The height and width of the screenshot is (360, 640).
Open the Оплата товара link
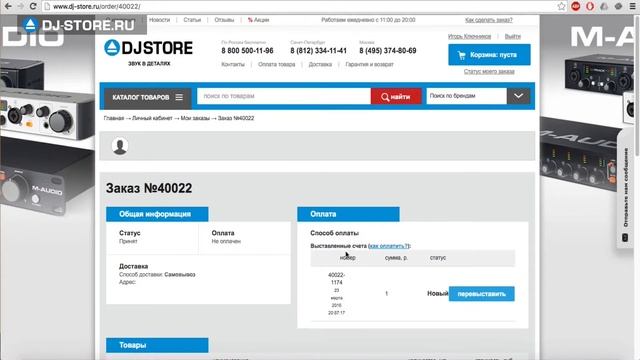276,64
